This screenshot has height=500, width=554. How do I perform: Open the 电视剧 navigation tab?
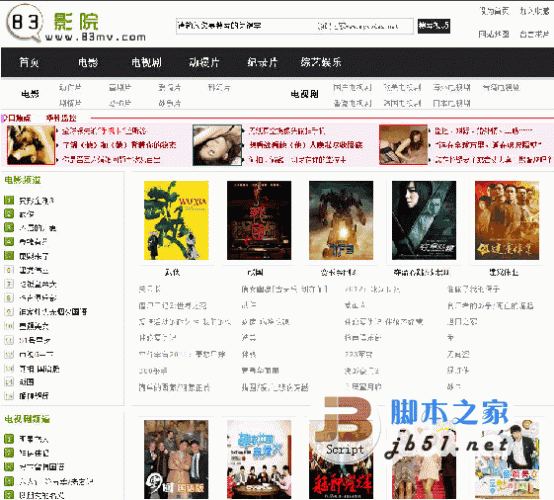pos(146,63)
